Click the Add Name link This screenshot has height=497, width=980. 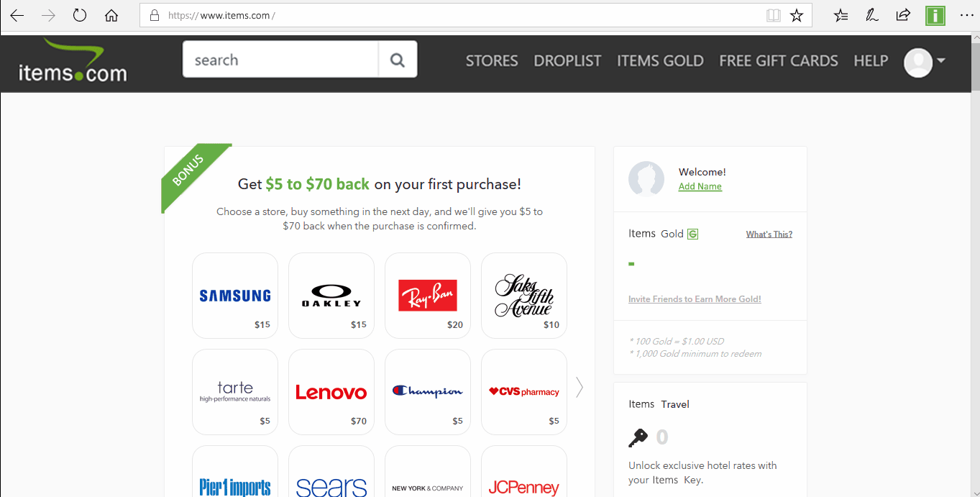click(x=700, y=186)
